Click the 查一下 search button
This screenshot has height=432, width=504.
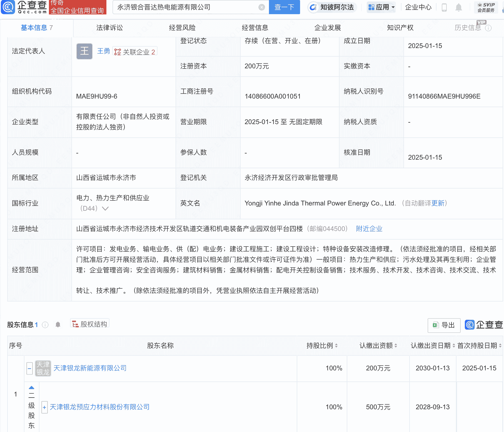[x=284, y=7]
